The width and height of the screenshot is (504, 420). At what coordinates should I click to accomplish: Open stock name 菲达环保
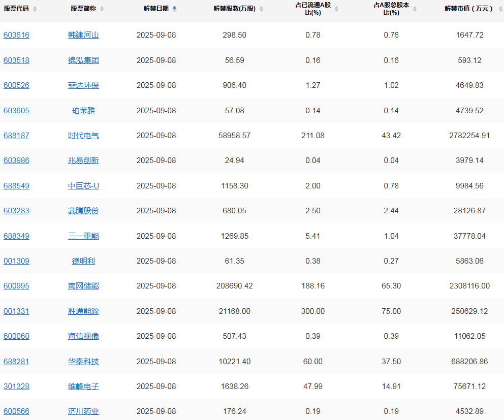click(83, 85)
